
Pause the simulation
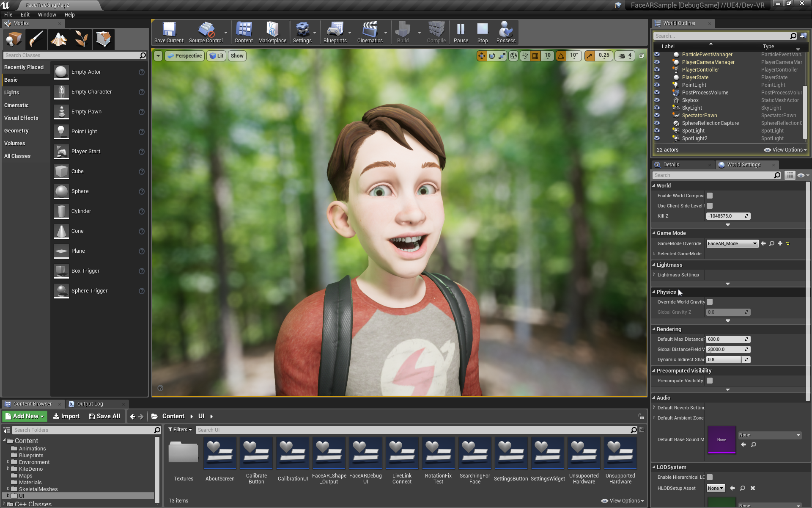(461, 32)
